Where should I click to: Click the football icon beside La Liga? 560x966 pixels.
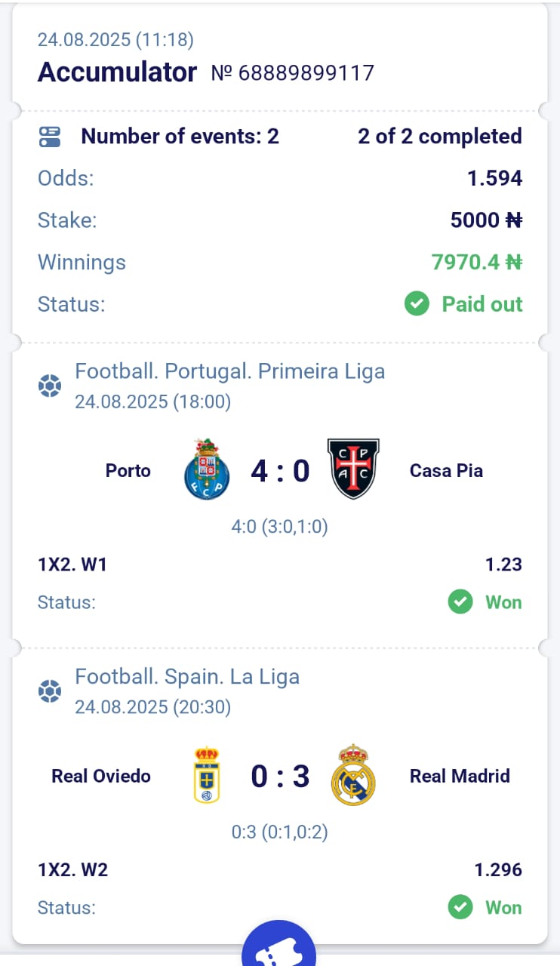tap(50, 691)
